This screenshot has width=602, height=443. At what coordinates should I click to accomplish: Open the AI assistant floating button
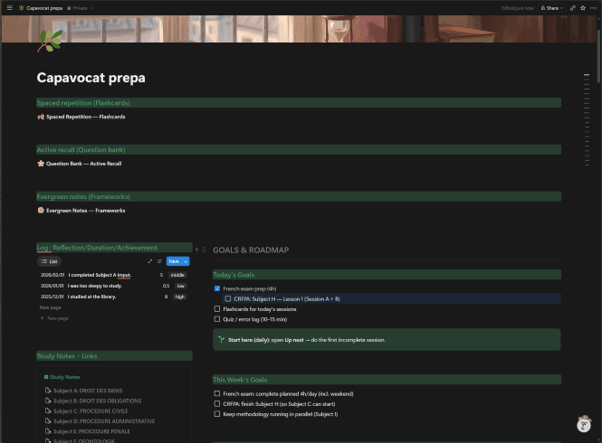pos(584,425)
